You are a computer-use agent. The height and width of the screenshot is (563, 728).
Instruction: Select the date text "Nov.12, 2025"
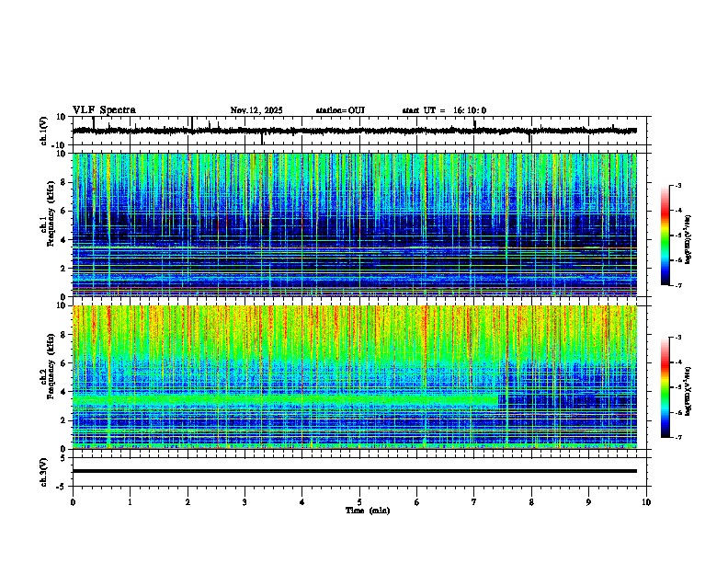pyautogui.click(x=256, y=110)
